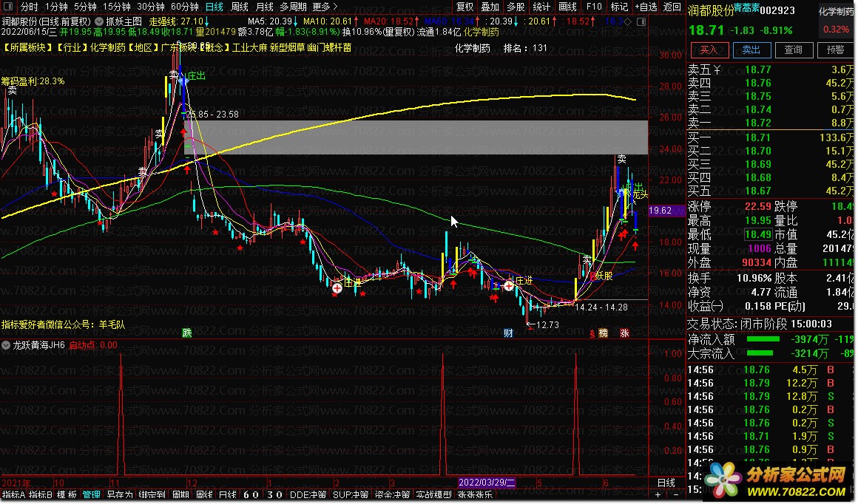This screenshot has height=504, width=858.
Task: Click the 化学制药 sector label top right
Action: [x=836, y=12]
